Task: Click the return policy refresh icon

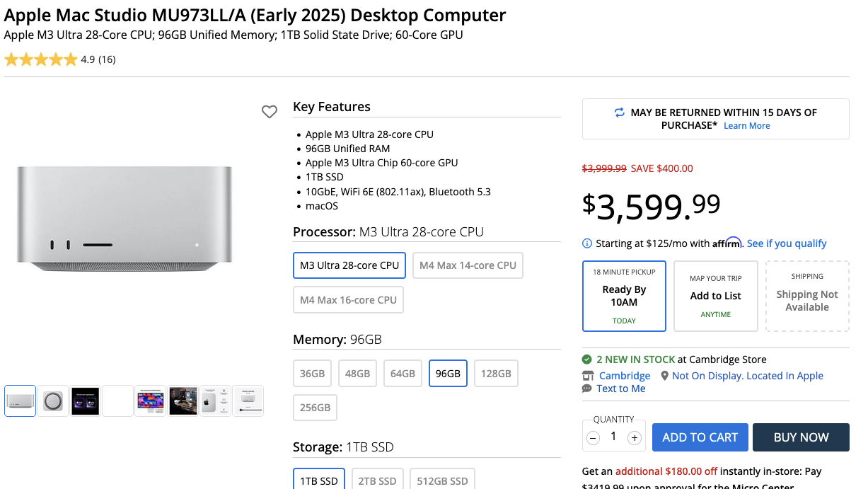Action: (620, 113)
